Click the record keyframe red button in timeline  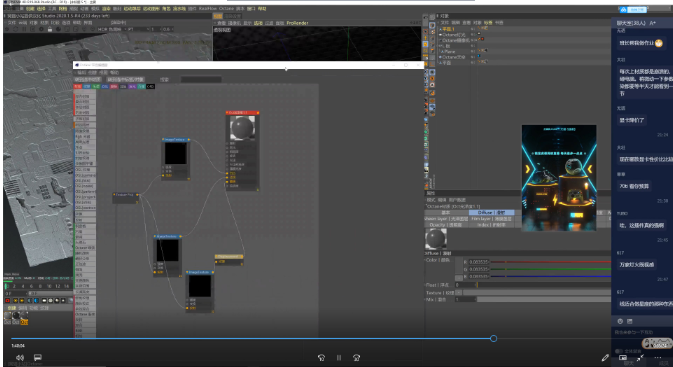click(x=7, y=300)
